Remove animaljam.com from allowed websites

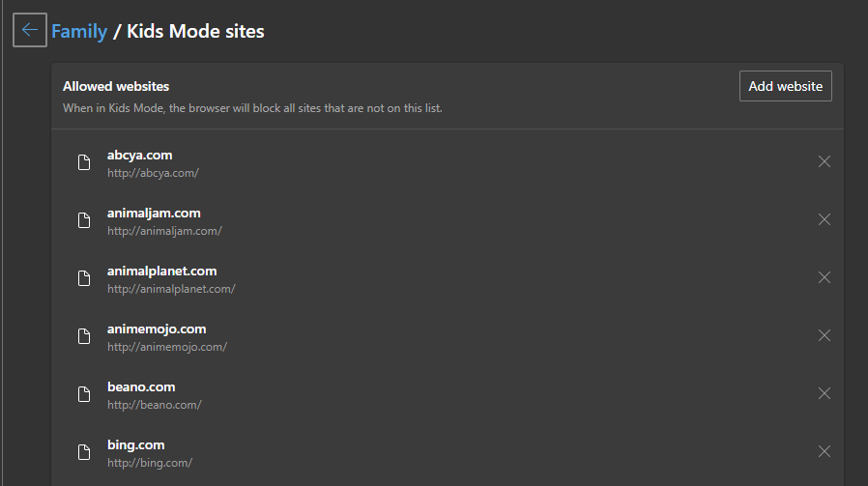[825, 219]
